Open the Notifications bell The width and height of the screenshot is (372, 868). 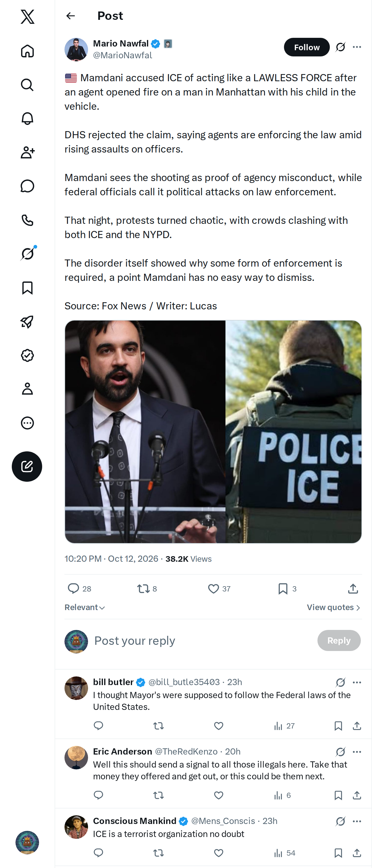coord(27,119)
